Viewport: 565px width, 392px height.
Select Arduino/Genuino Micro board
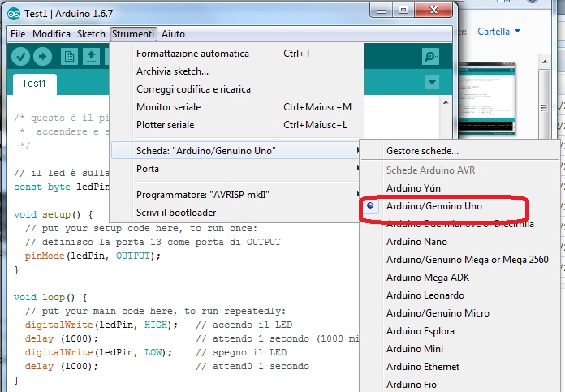pos(460,313)
